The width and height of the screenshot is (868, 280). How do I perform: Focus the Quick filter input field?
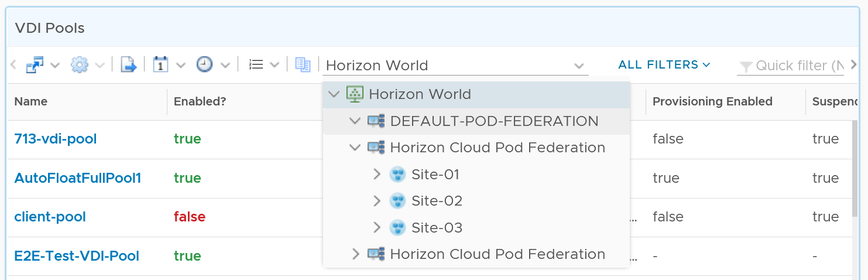(800, 66)
